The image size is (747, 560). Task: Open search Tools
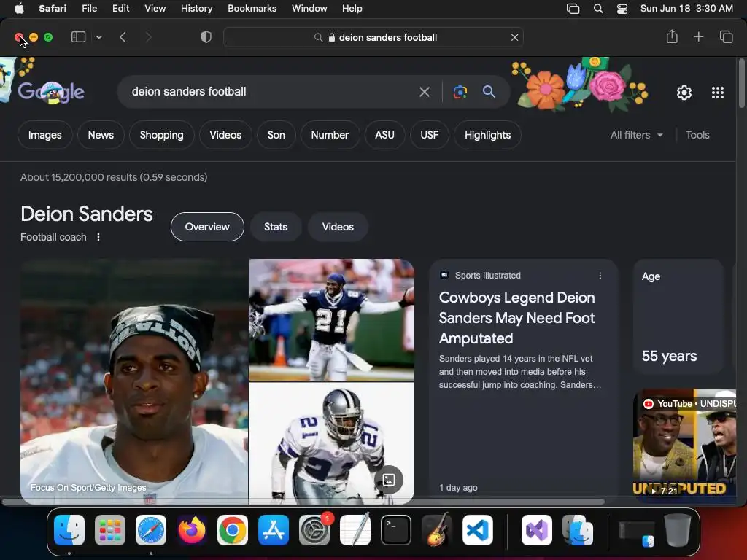(x=697, y=135)
